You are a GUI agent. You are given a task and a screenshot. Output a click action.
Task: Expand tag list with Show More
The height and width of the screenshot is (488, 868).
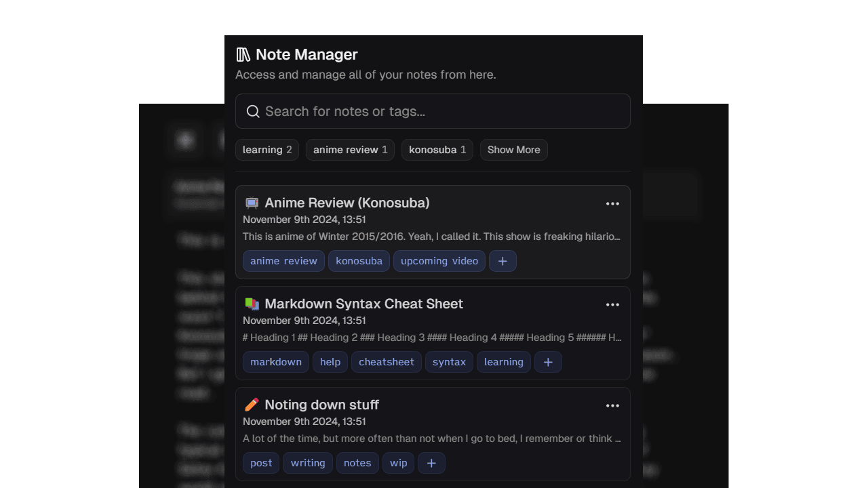click(x=513, y=150)
